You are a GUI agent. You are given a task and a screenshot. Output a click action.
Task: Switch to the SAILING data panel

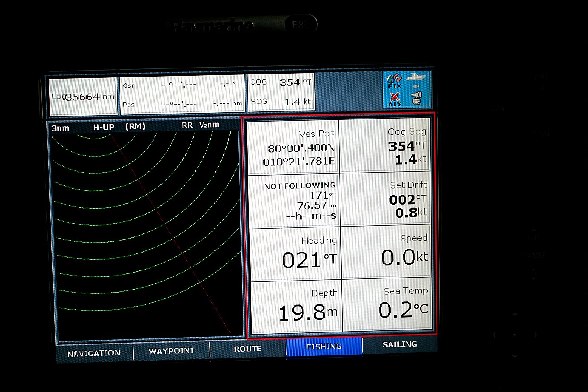pyautogui.click(x=400, y=344)
